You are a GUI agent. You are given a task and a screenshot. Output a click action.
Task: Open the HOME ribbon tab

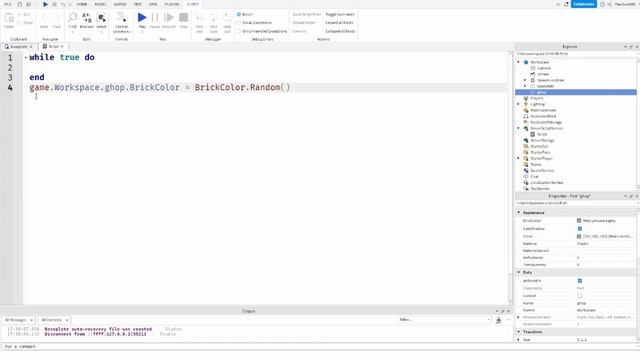(82, 4)
